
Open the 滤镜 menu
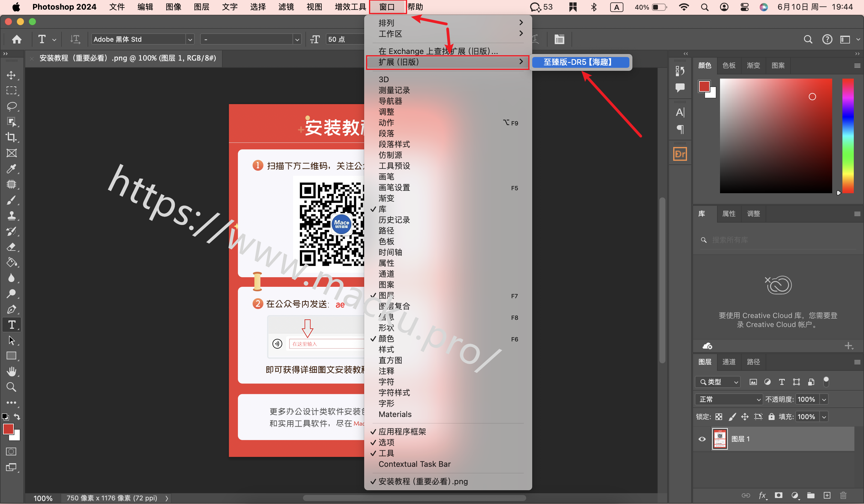tap(286, 7)
